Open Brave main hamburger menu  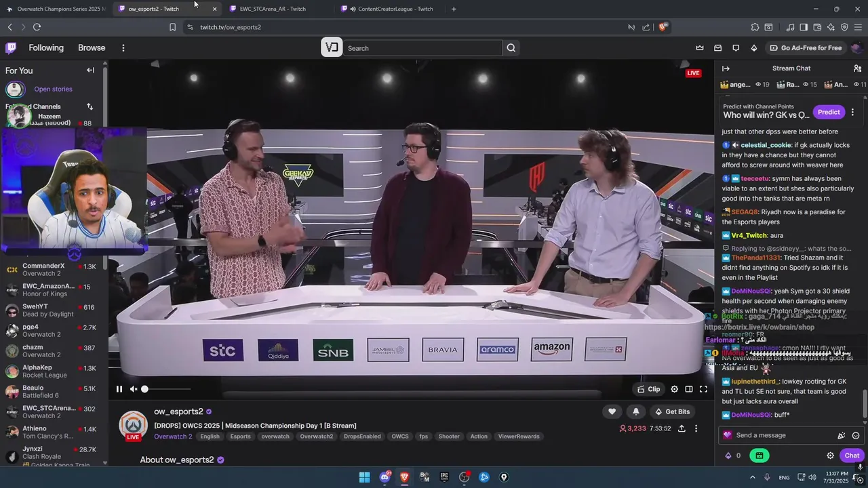pyautogui.click(x=858, y=27)
